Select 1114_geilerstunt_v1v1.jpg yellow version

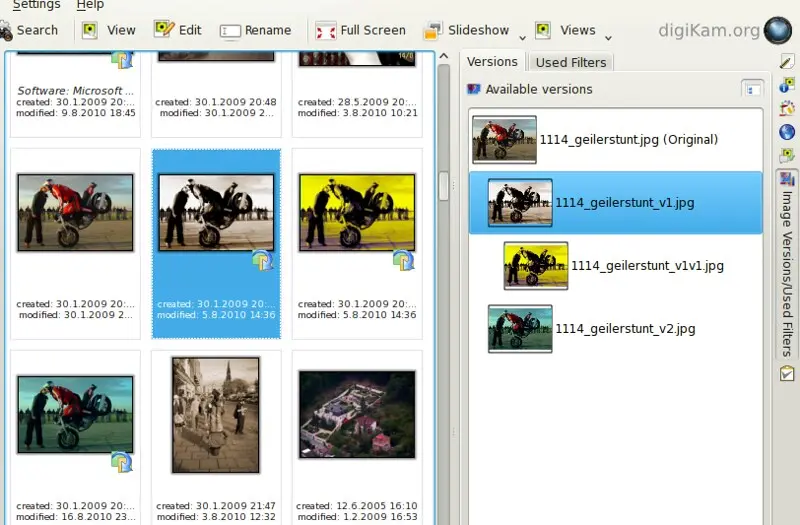[615, 266]
